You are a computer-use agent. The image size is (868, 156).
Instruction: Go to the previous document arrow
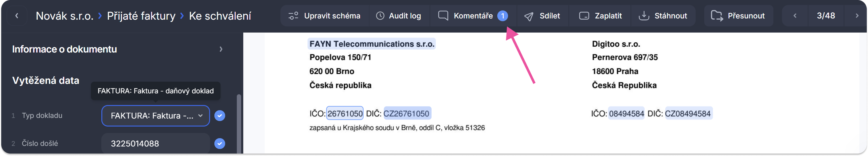coord(795,15)
